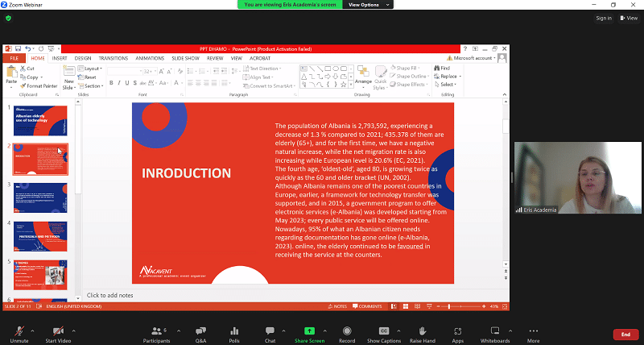Open the Q&A window
Image resolution: width=644 pixels, height=345 pixels.
pos(200,331)
